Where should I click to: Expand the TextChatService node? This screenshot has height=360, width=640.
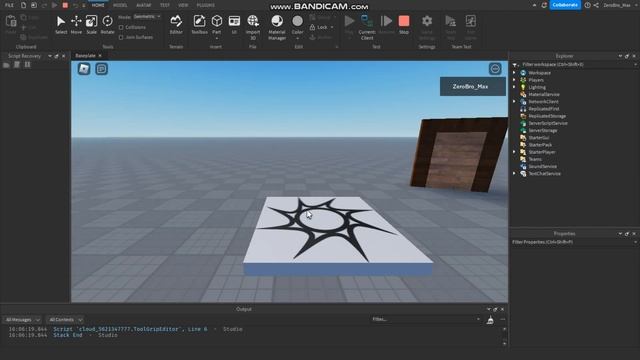pyautogui.click(x=514, y=173)
